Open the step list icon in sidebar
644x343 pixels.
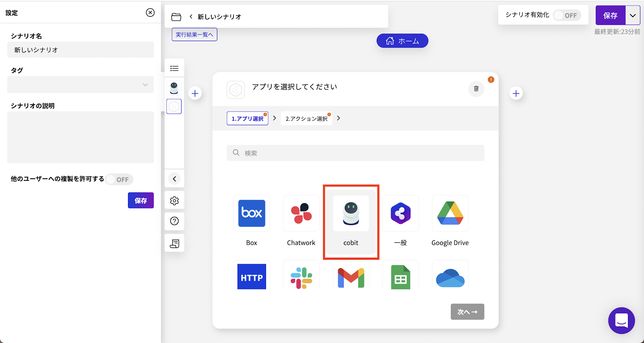174,68
